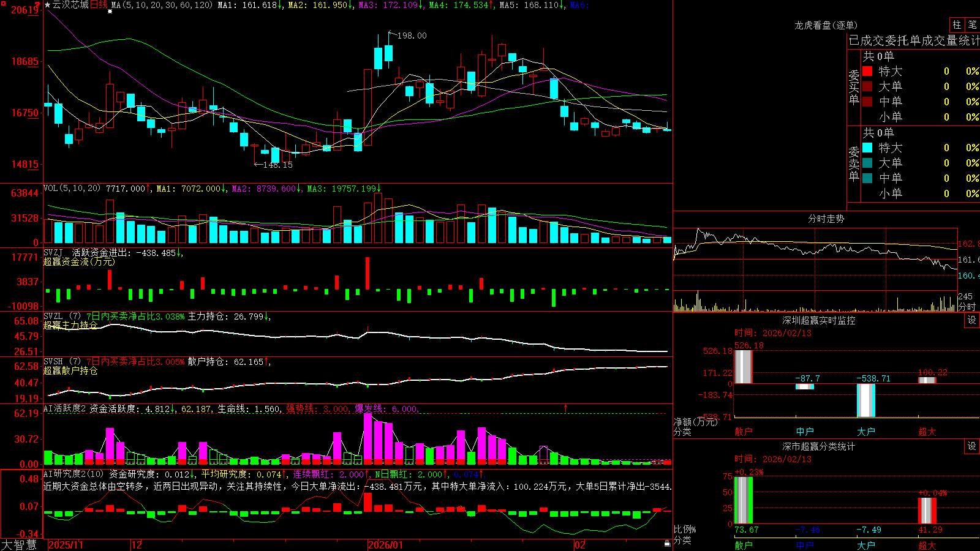This screenshot has width=980, height=551.
Task: Click the 已成交委托单成交量统计 header
Action: click(914, 40)
